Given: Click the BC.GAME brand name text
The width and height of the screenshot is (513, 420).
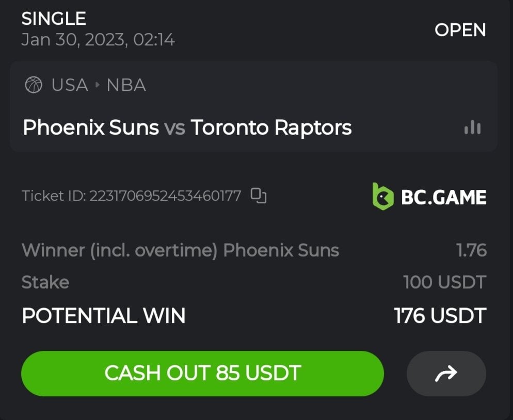Looking at the screenshot, I should pos(443,197).
